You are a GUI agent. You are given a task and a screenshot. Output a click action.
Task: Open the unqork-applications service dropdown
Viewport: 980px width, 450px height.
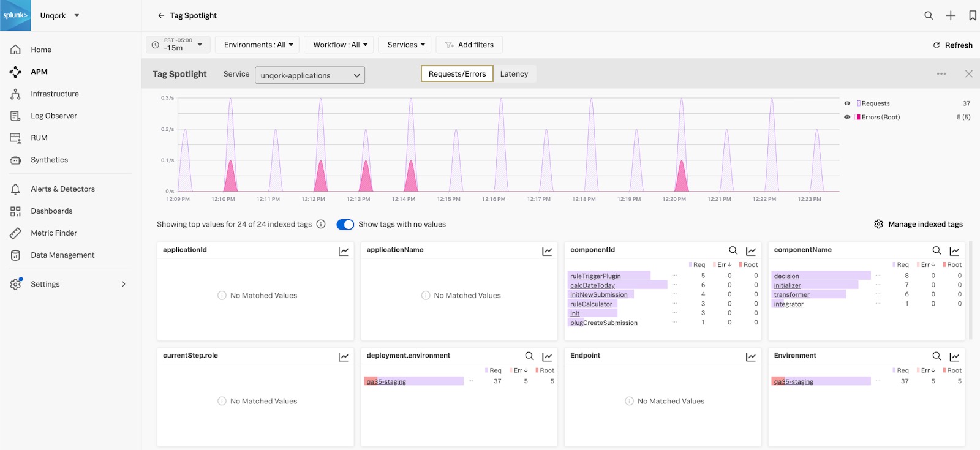310,75
